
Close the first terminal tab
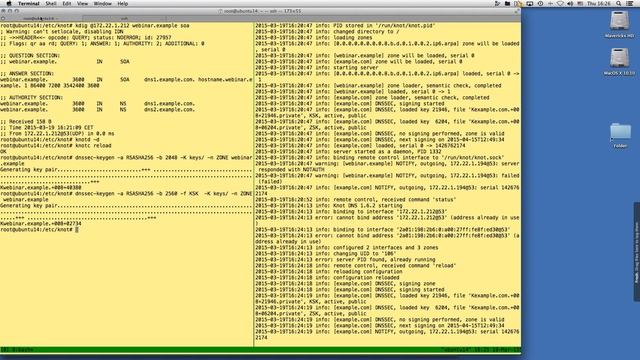pos(3,18)
